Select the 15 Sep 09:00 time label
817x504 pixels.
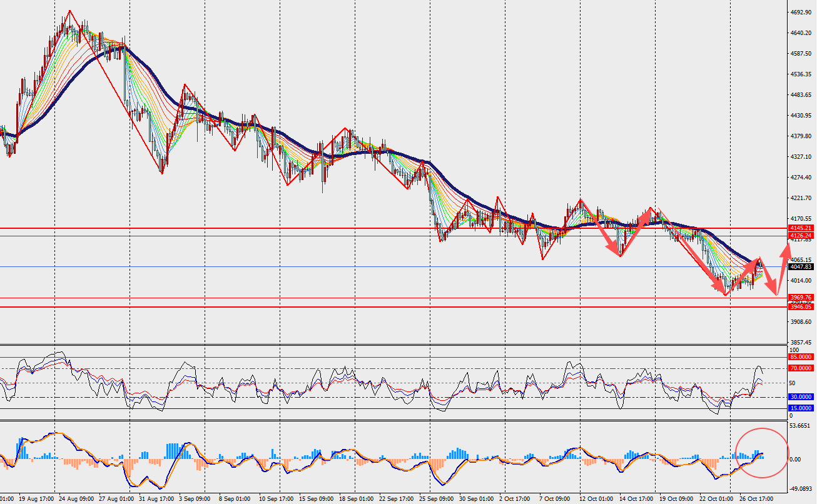[317, 499]
